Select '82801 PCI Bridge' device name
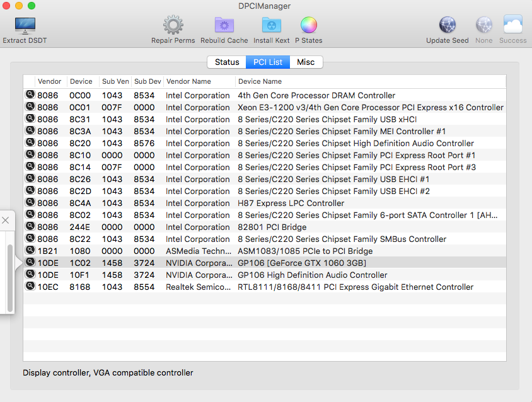The image size is (532, 402). [x=272, y=227]
